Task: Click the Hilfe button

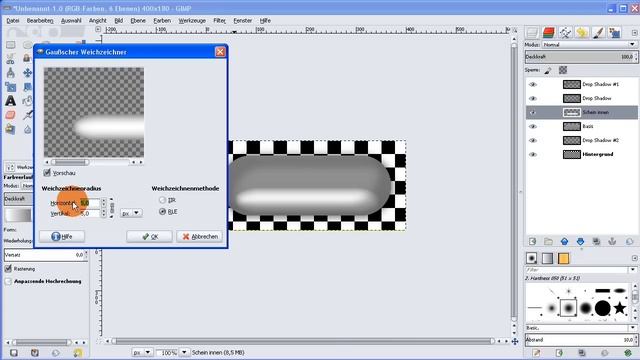Action: point(62,236)
